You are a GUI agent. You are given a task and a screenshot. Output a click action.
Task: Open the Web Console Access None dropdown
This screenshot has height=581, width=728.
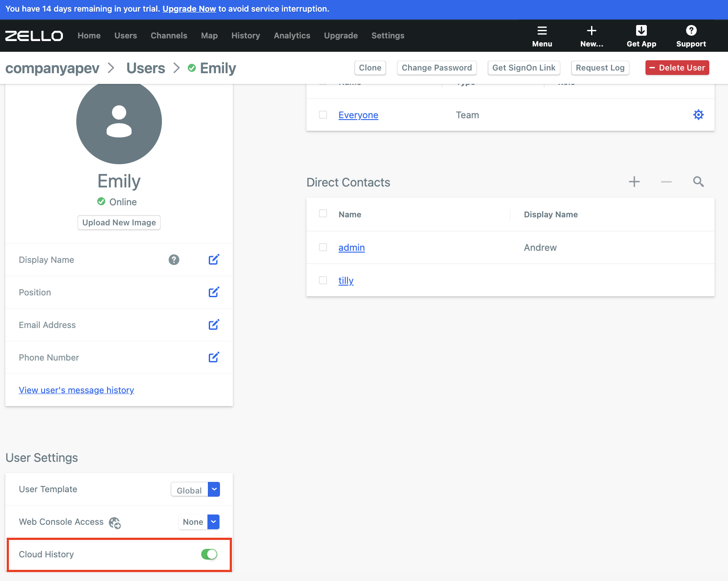pyautogui.click(x=199, y=522)
